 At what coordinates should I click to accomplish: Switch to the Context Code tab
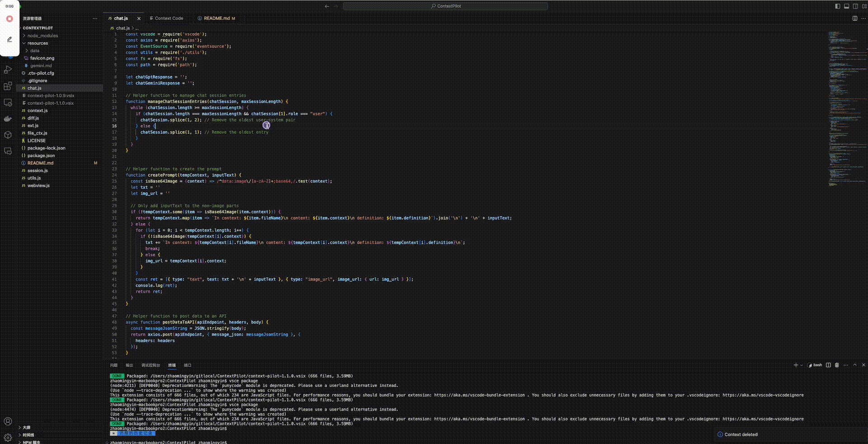(169, 19)
